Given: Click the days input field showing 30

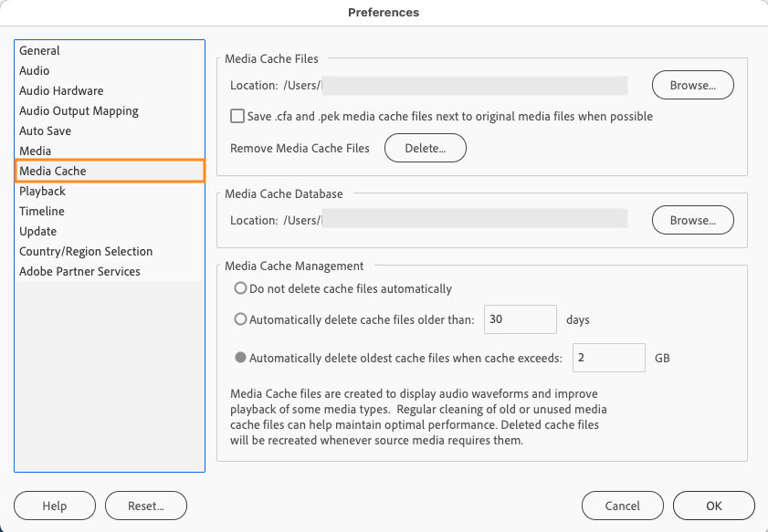Looking at the screenshot, I should (520, 320).
